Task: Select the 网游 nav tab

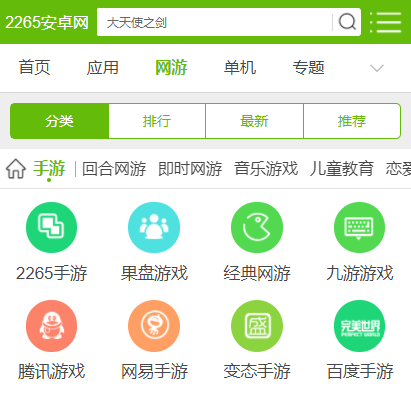Action: point(171,68)
